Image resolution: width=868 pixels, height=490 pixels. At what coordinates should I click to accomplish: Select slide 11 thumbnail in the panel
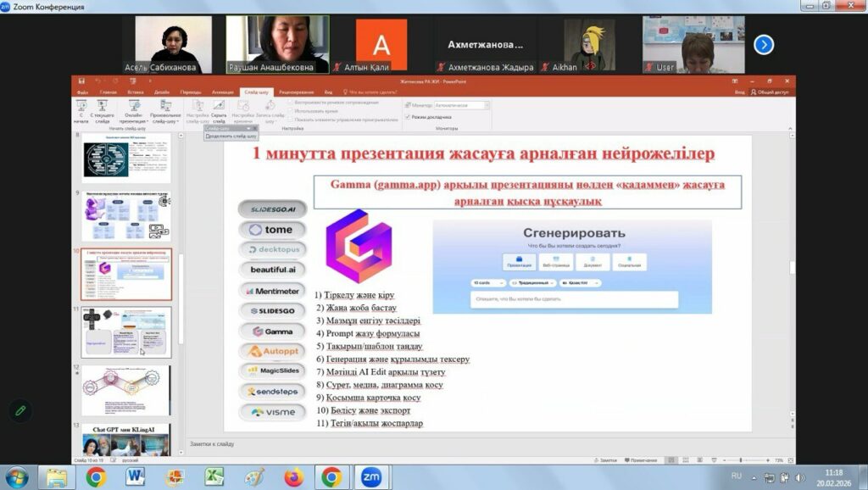tap(125, 331)
